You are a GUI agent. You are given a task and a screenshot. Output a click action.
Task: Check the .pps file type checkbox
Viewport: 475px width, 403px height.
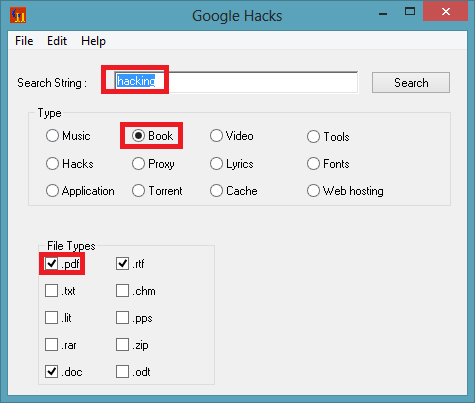tap(122, 318)
